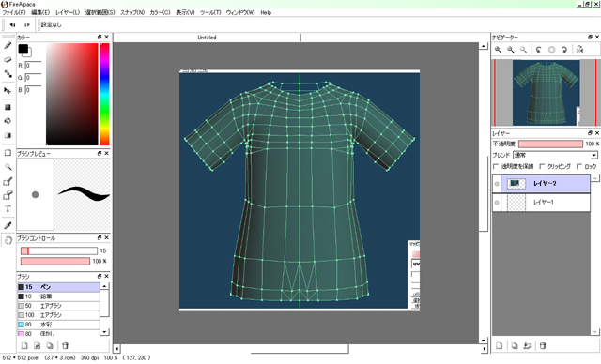Screen dimensions: 601x364
Task: Switch to the Untitled document tab
Action: pos(207,38)
